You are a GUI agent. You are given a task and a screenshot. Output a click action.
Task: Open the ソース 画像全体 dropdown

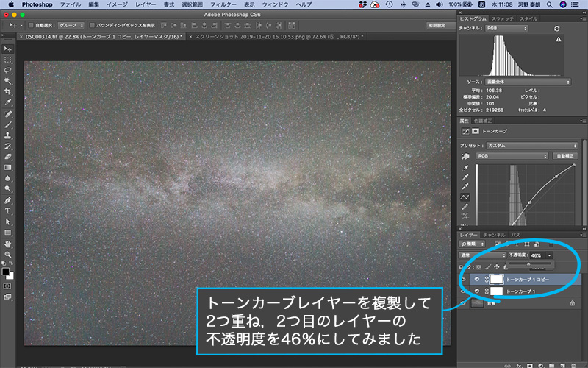(x=528, y=82)
